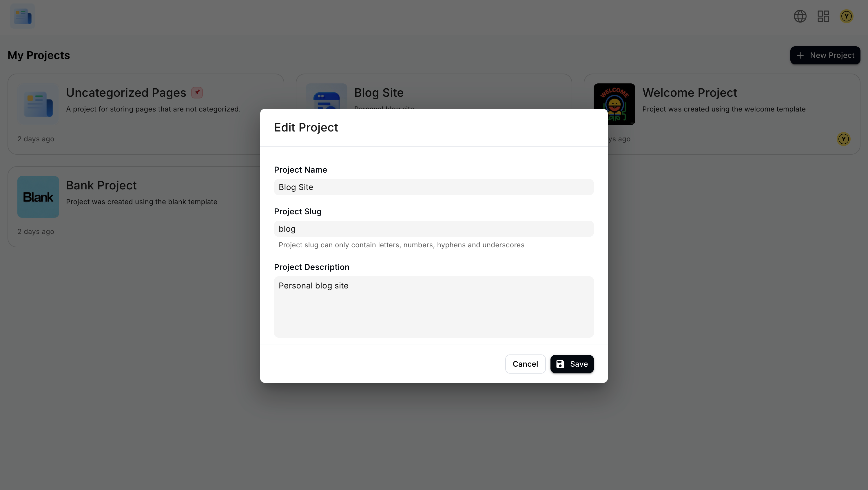Open the globe language icon

800,16
